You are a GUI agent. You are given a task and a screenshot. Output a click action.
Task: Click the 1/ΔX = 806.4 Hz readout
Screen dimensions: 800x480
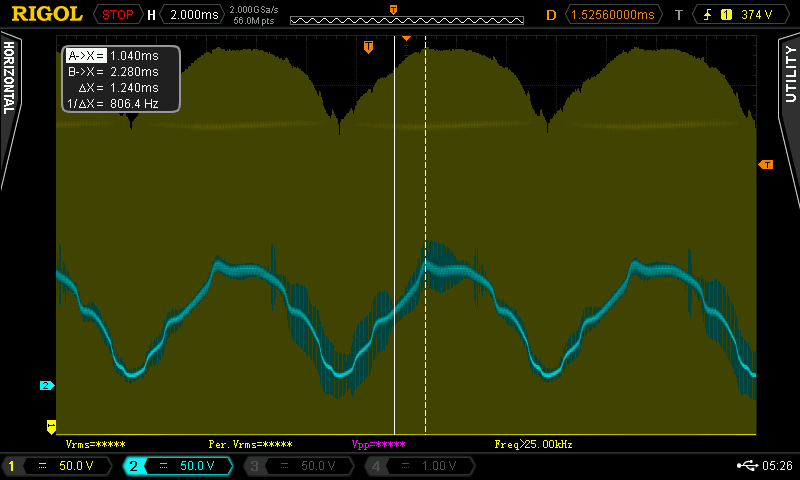click(x=113, y=104)
